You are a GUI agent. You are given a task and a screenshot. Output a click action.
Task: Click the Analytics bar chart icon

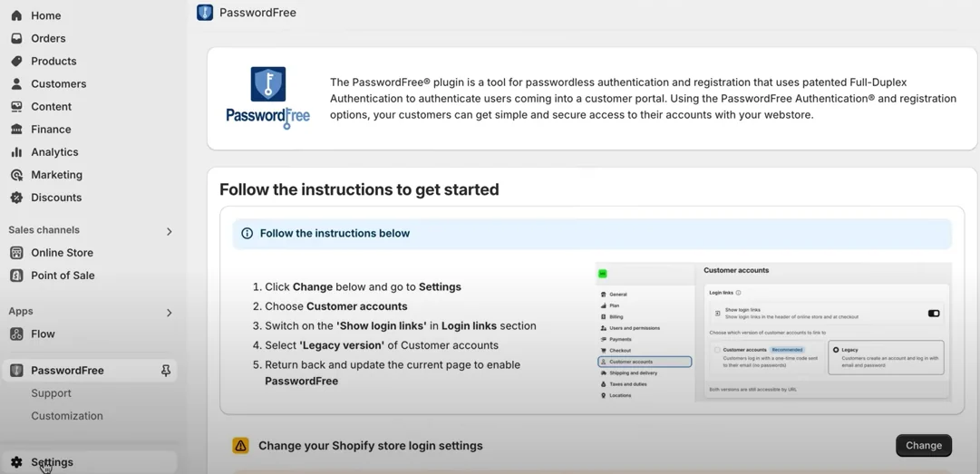(17, 152)
